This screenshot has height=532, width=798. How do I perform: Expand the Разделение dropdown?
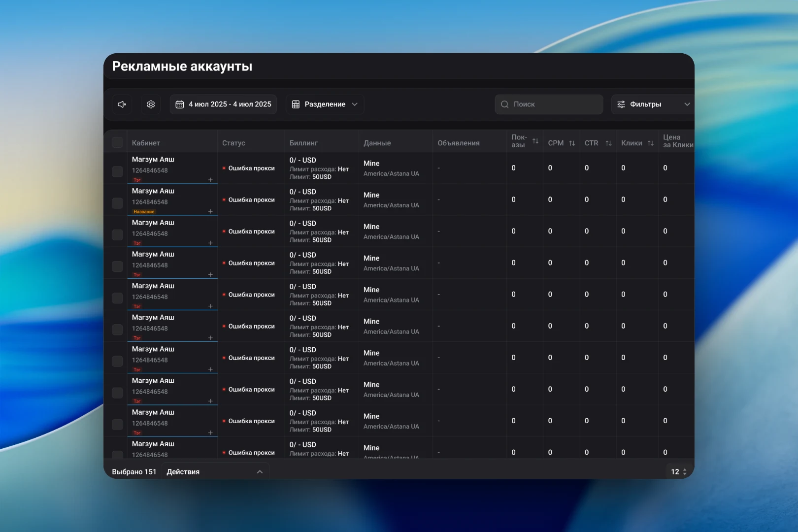(x=325, y=104)
